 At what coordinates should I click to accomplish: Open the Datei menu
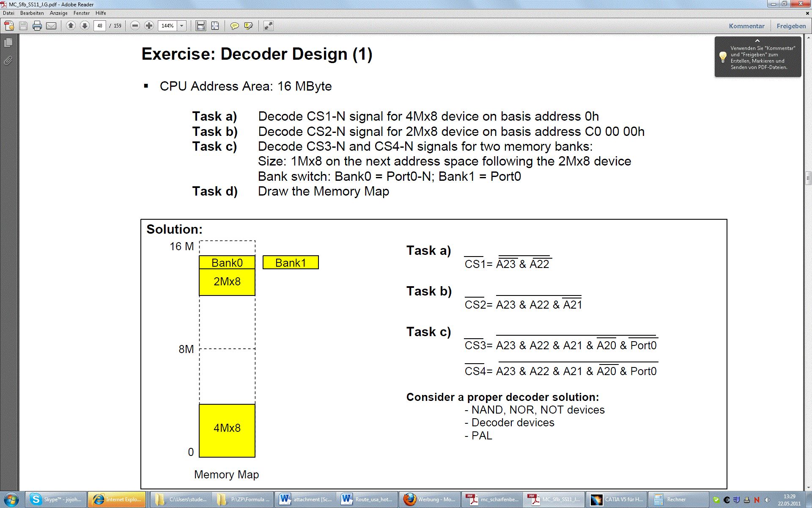(8, 13)
